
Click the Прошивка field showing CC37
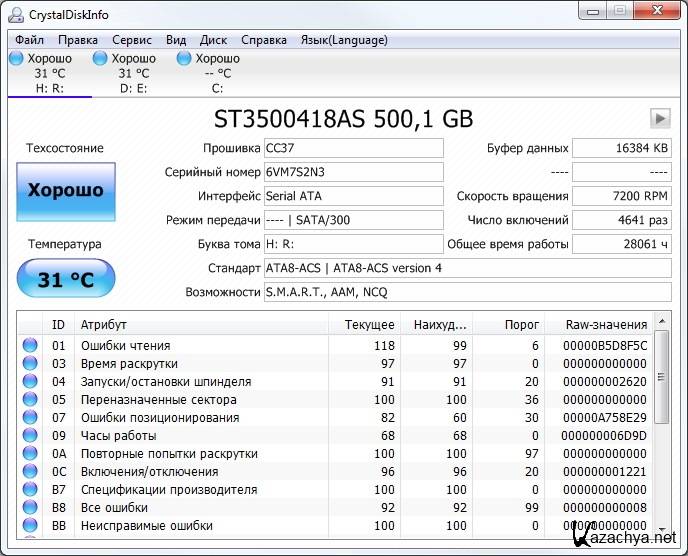[x=353, y=148]
